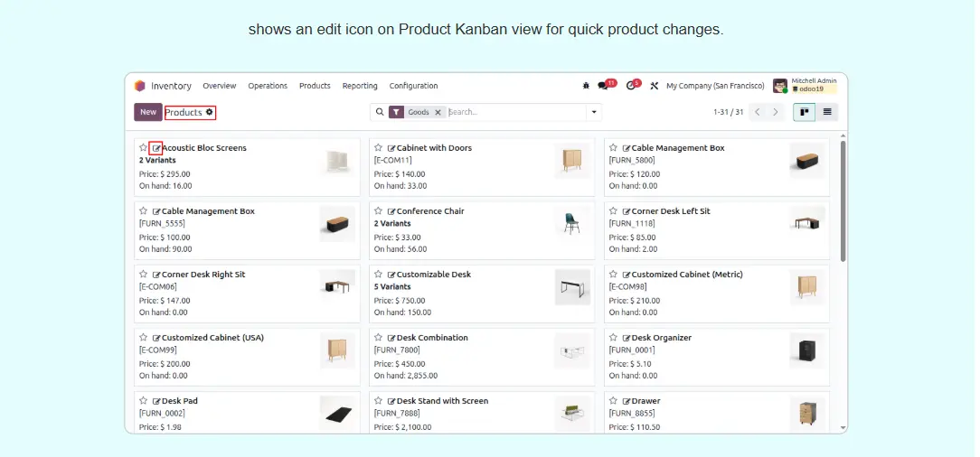The image size is (980, 457).
Task: Star the Cabinet with Doors product
Action: 379,148
